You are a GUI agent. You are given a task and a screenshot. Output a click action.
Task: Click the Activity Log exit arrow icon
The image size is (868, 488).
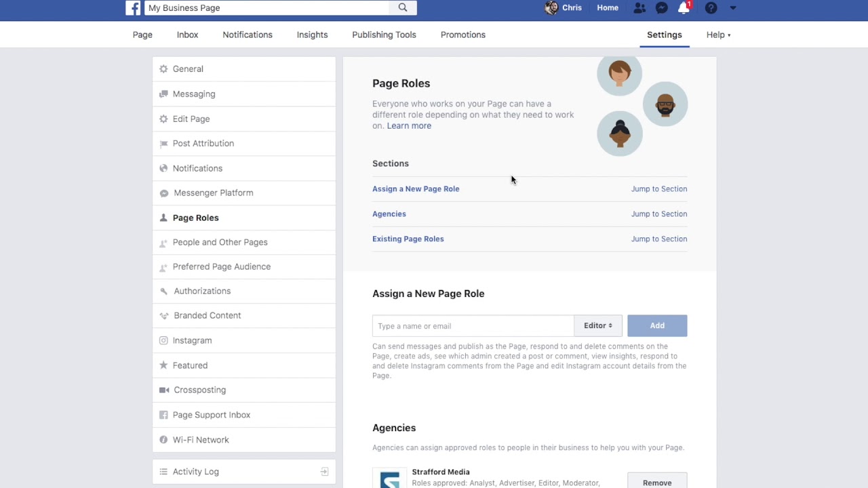tap(324, 472)
